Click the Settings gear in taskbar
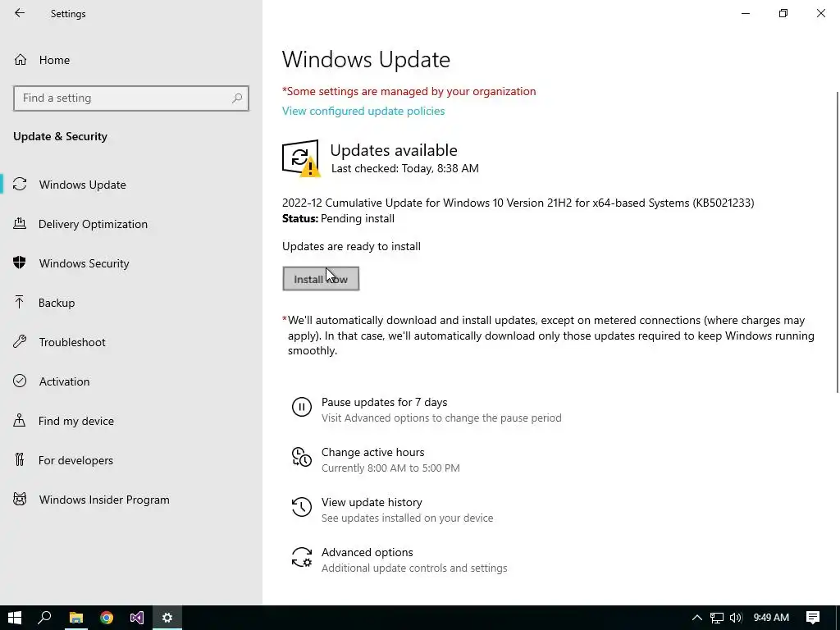 [x=167, y=618]
